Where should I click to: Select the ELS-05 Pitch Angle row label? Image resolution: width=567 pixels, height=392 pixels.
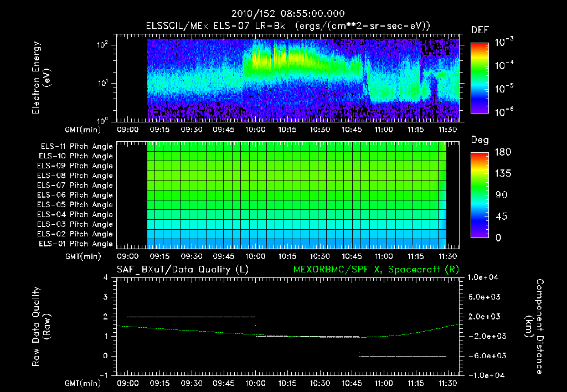[x=75, y=205]
